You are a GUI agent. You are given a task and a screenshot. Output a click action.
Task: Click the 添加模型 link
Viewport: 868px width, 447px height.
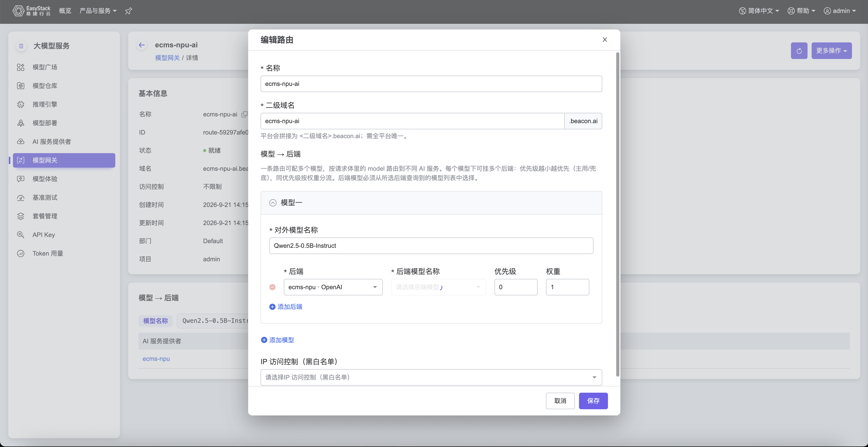point(278,340)
